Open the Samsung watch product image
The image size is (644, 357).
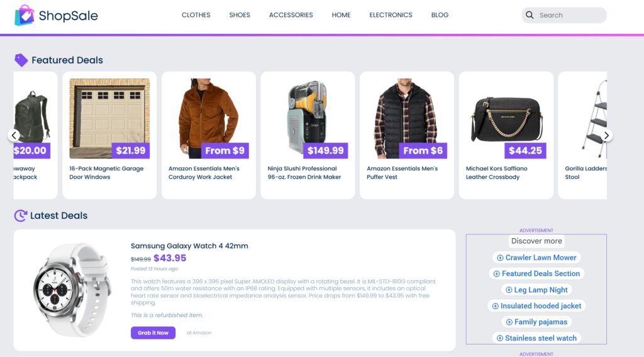(x=71, y=288)
